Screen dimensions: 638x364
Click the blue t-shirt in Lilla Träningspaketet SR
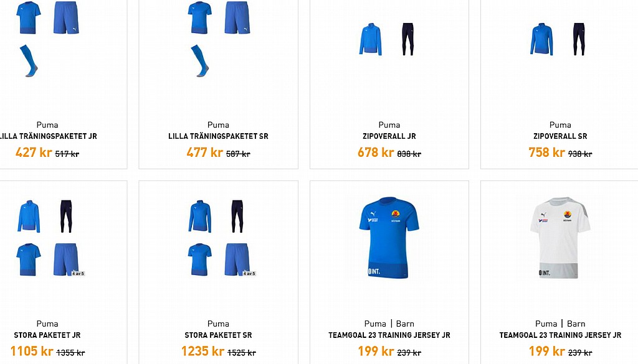[199, 17]
